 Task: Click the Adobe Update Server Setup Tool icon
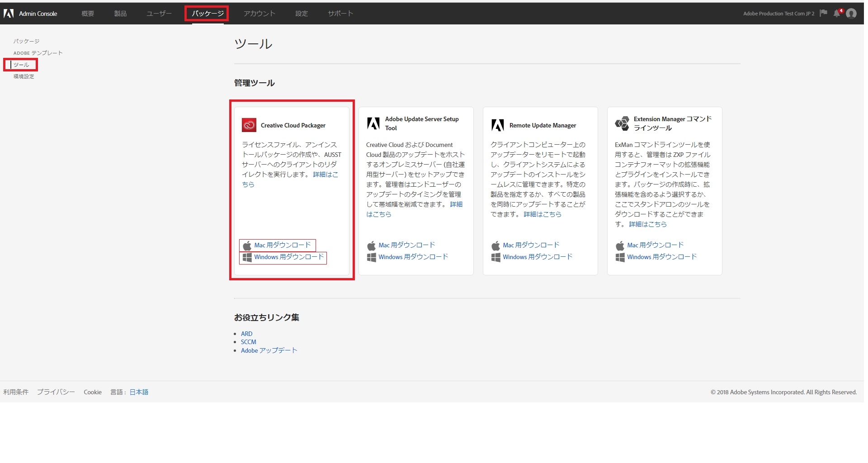pos(373,123)
